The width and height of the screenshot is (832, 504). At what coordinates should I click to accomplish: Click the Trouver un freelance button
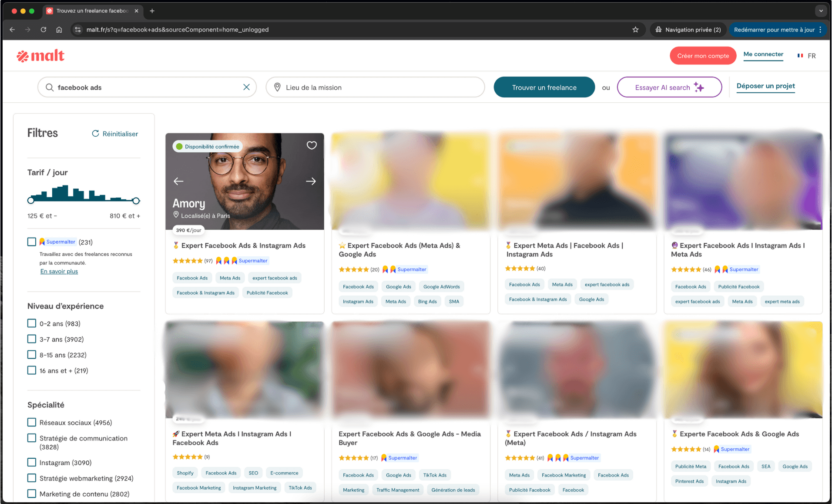coord(544,87)
